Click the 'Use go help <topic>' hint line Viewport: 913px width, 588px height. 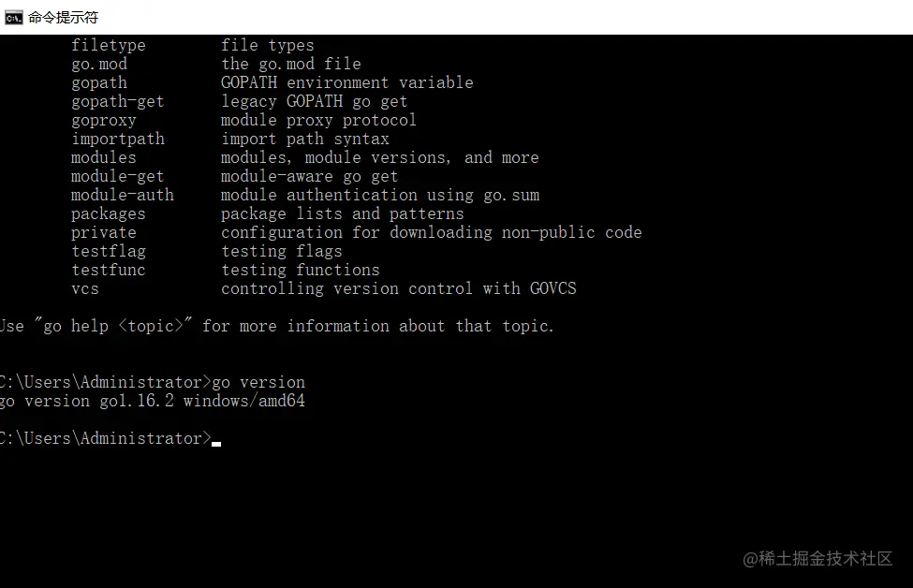276,326
